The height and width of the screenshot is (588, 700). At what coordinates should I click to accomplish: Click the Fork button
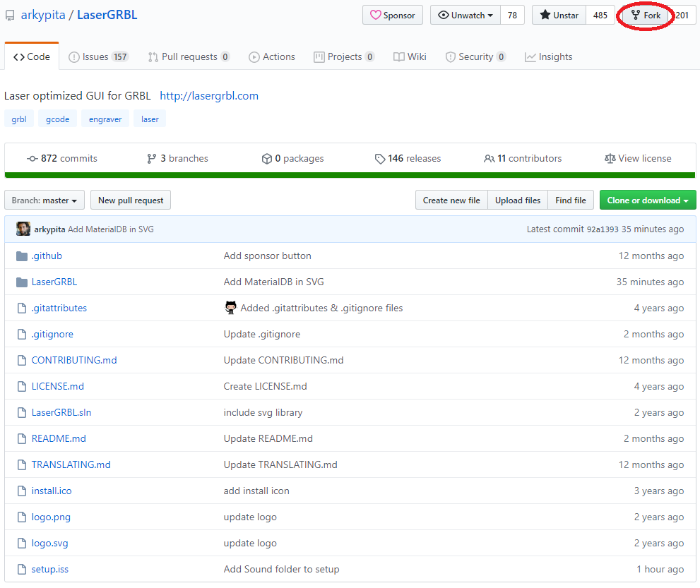click(646, 15)
